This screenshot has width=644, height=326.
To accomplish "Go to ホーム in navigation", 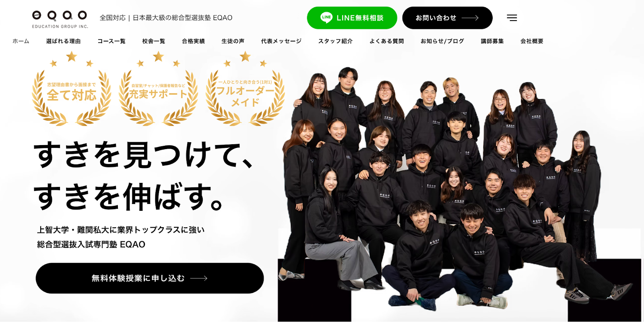I will 21,41.
